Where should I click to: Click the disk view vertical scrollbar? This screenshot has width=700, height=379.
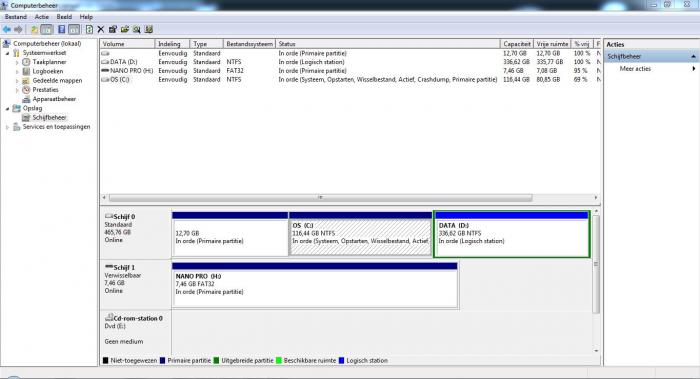tap(596, 264)
